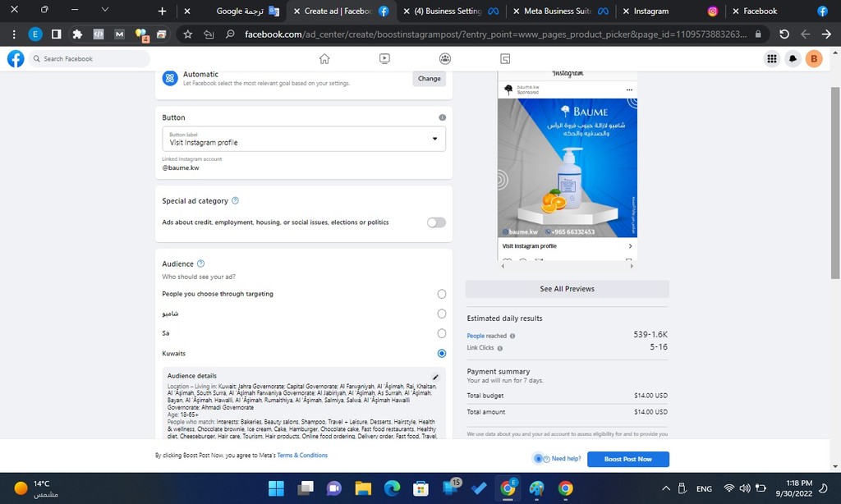This screenshot has height=504, width=841.
Task: Open the Chrome extensions puzzle icon
Action: [77, 34]
